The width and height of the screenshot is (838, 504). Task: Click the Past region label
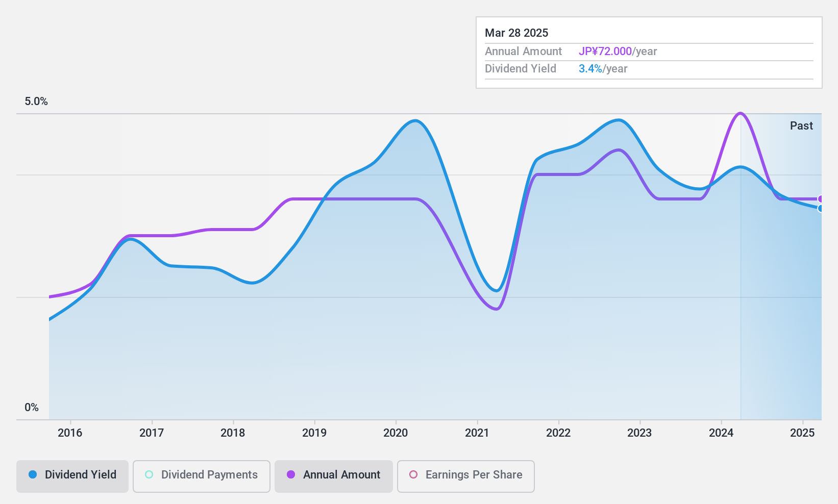(801, 126)
